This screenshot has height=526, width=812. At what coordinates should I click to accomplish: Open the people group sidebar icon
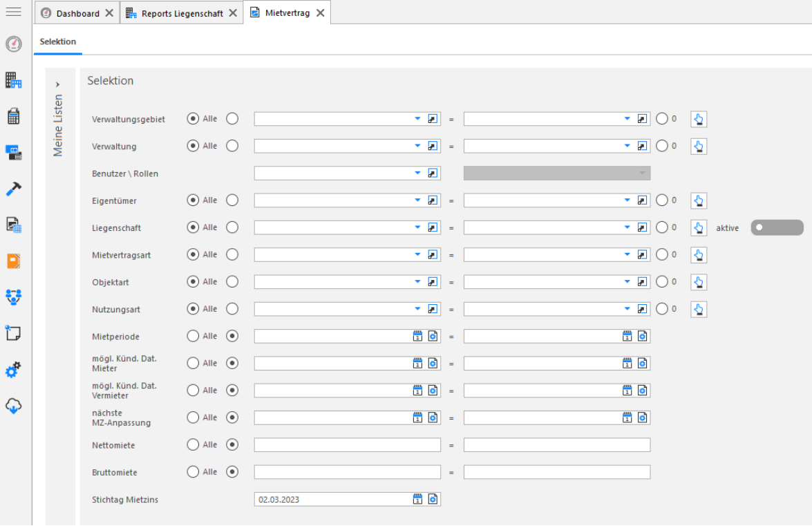pyautogui.click(x=13, y=297)
